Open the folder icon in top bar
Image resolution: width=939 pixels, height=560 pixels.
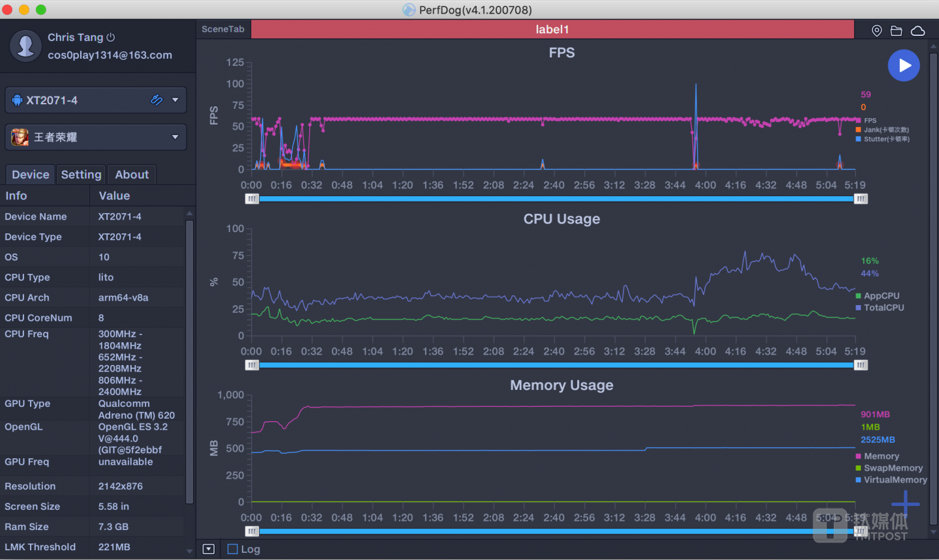pos(897,31)
